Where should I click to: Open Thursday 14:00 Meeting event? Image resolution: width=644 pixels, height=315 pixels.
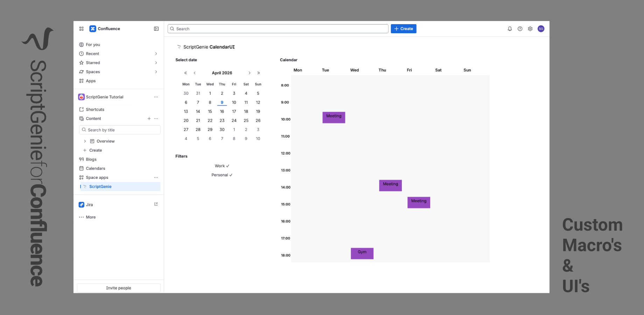(x=391, y=185)
